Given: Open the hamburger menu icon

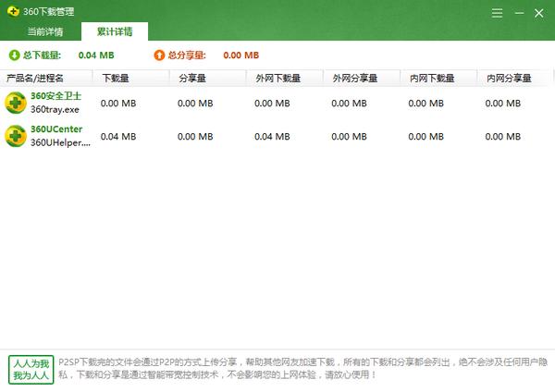Looking at the screenshot, I should 497,13.
